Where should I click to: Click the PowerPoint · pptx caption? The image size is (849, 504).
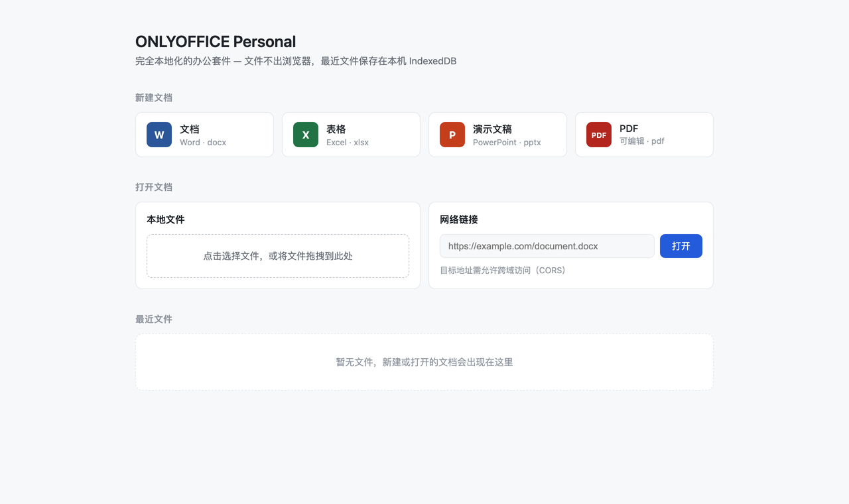[x=507, y=143]
